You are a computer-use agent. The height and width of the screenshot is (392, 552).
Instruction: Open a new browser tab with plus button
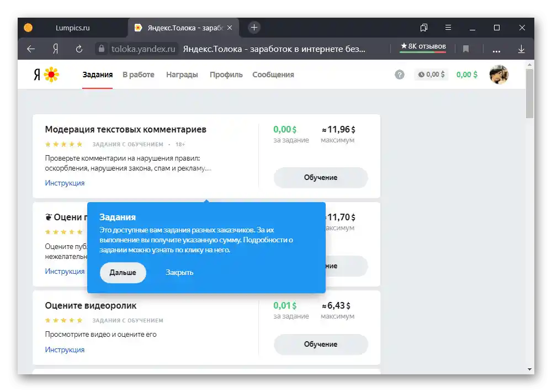254,28
